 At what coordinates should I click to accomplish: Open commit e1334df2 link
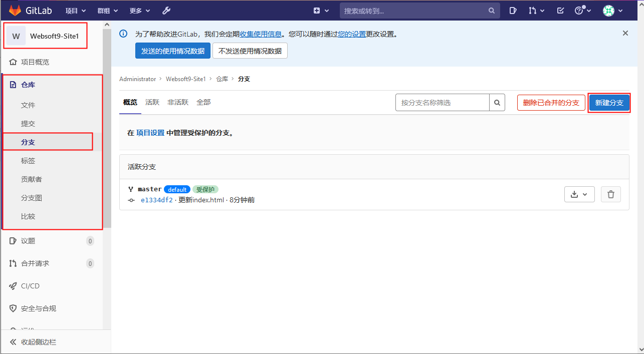point(156,200)
